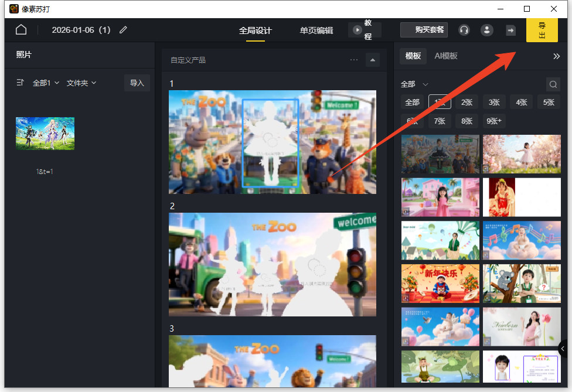Screen dimensions: 572x392
Task: Select page 2 zoo template canvas
Action: pyautogui.click(x=272, y=264)
